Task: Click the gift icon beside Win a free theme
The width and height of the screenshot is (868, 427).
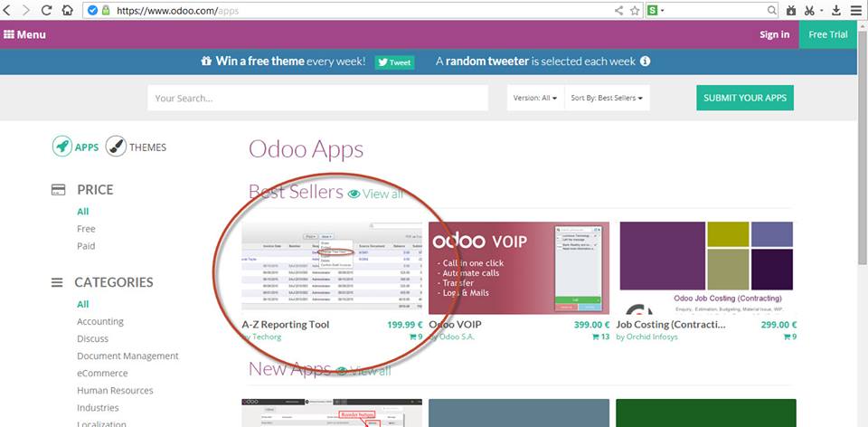Action: point(206,61)
